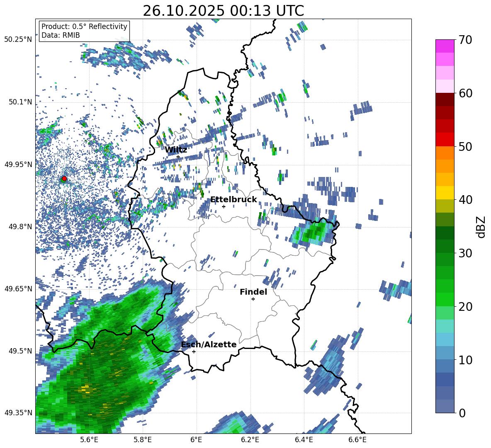This screenshot has height=448, width=491.
Task: Click the red radar site marker
Action: [x=64, y=179]
